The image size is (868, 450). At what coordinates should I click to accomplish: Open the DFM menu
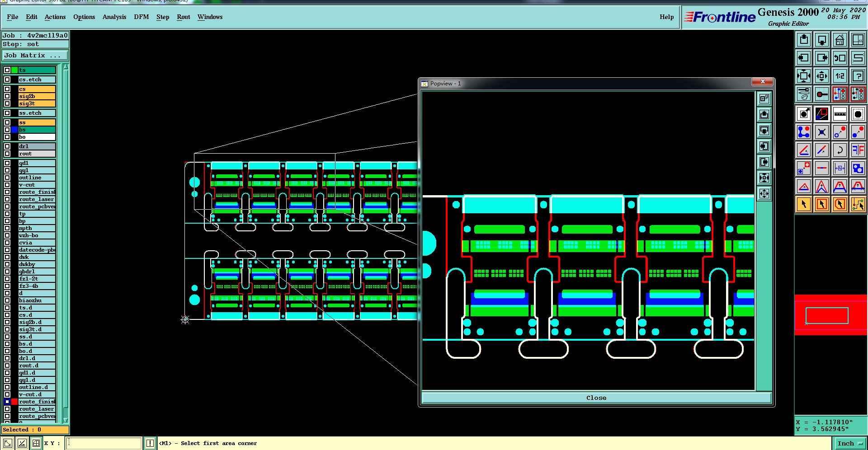click(x=142, y=17)
